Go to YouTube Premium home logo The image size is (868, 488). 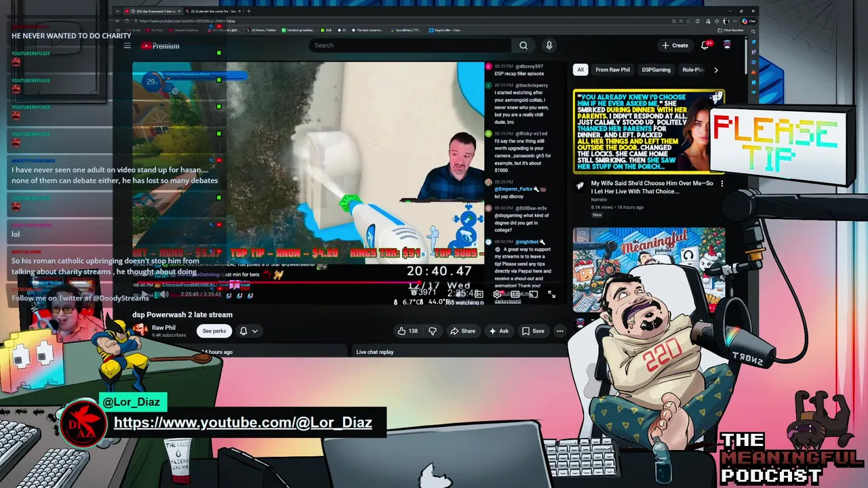tap(160, 45)
